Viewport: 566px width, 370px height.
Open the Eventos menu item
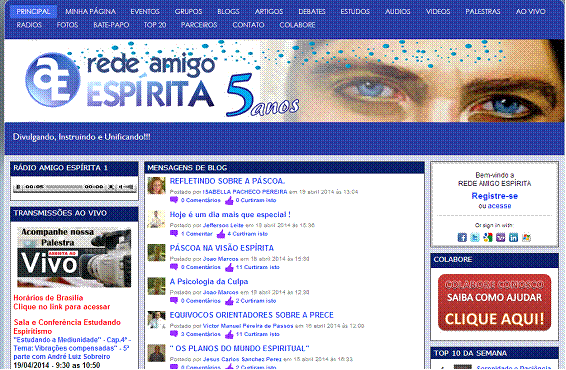click(x=145, y=12)
